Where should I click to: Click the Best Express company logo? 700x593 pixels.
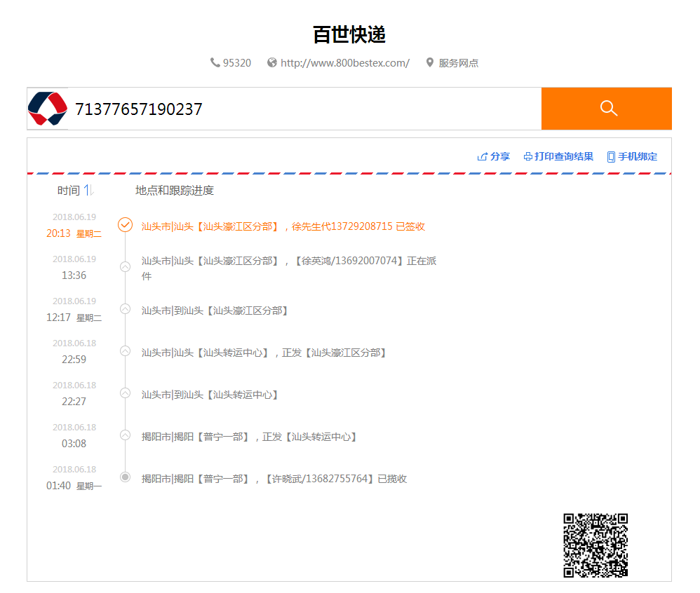[x=48, y=109]
